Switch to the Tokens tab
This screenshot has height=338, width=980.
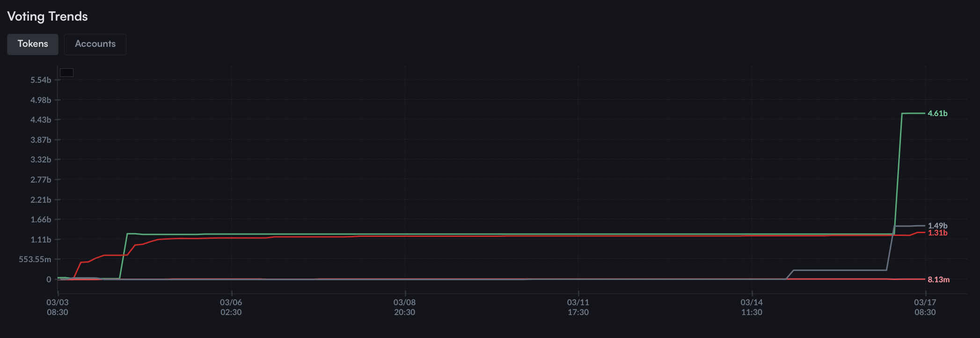(33, 44)
